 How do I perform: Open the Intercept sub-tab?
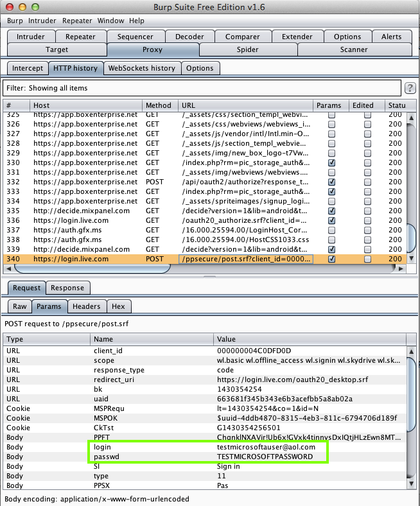[x=28, y=68]
